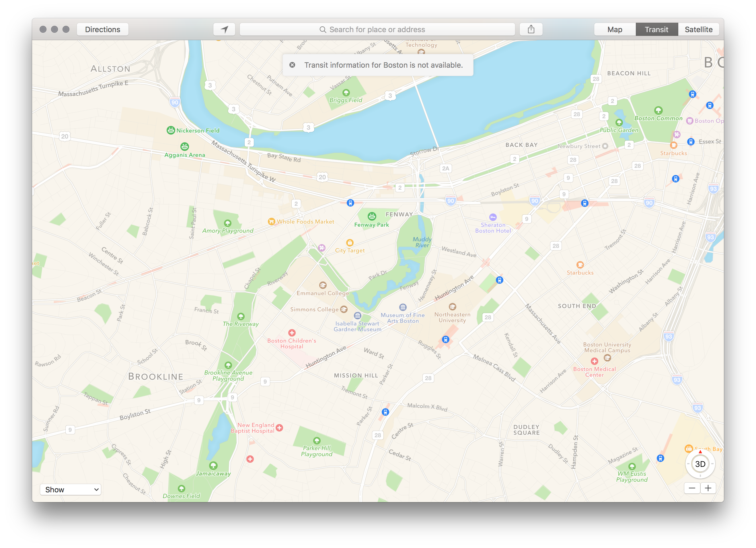This screenshot has width=756, height=548.
Task: Click the Brookline Avenue Playground icon
Action: pyautogui.click(x=228, y=365)
